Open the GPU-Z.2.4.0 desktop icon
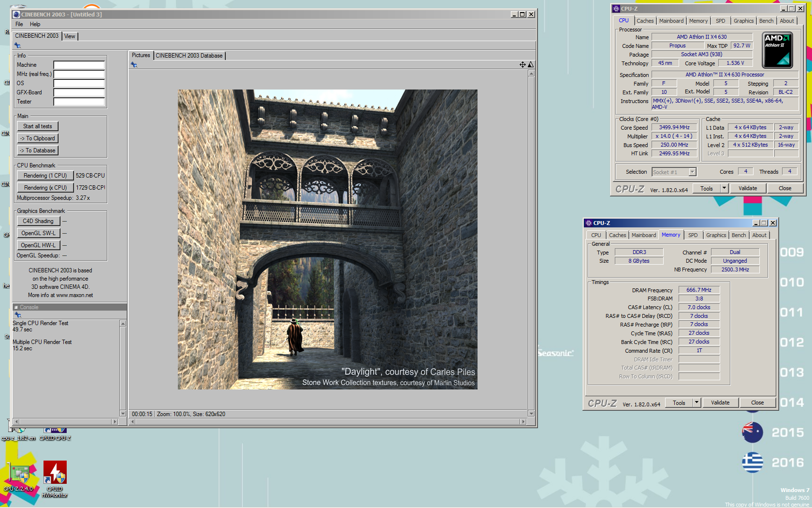The height and width of the screenshot is (508, 812). [x=18, y=477]
